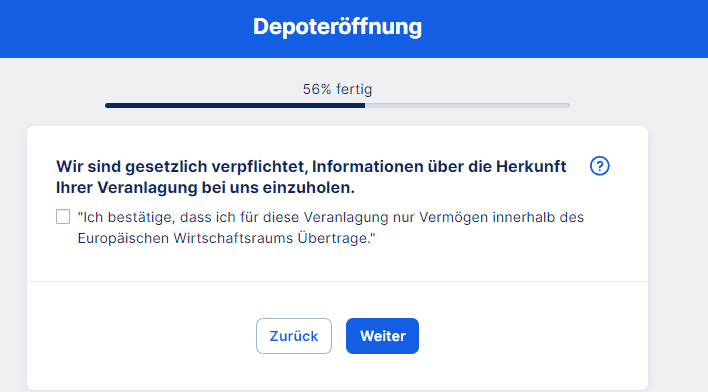
Task: Show help for the Herkunft information notice
Action: (x=600, y=166)
